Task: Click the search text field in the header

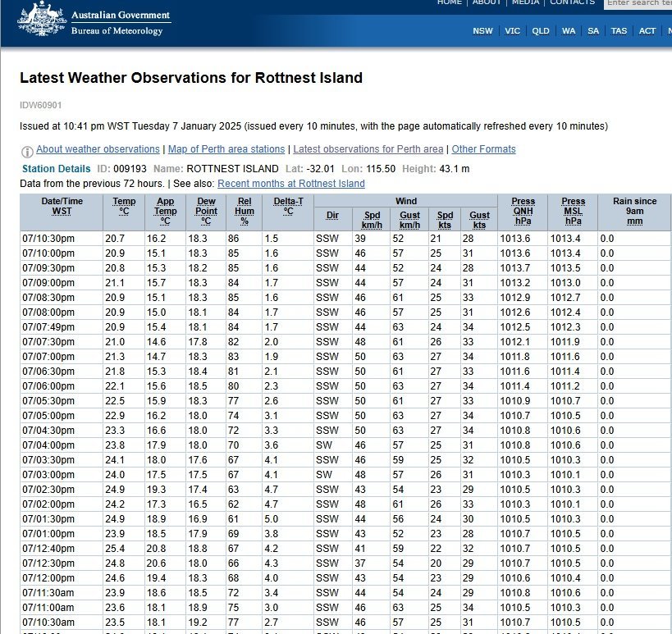Action: (638, 3)
